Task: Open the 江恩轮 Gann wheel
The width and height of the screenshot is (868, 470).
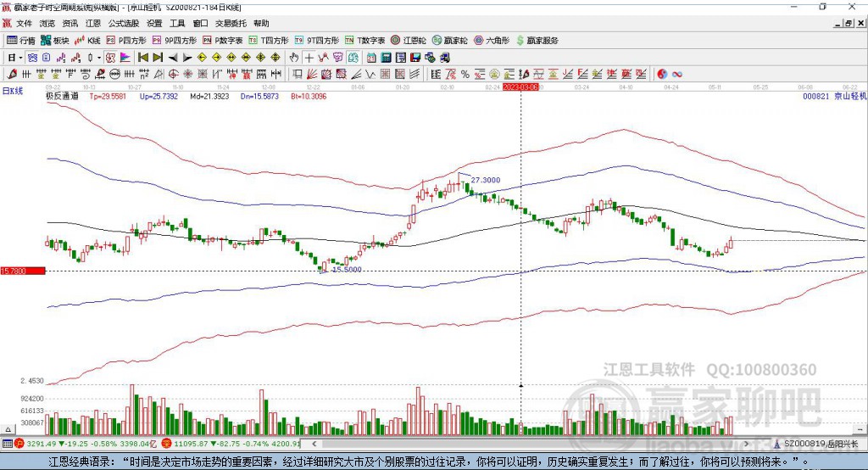Action: click(409, 41)
